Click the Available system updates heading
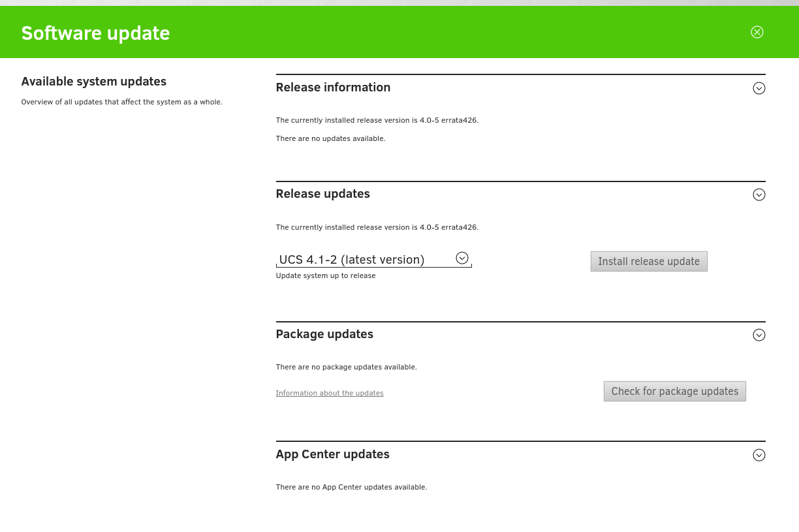799x532 pixels. point(93,82)
